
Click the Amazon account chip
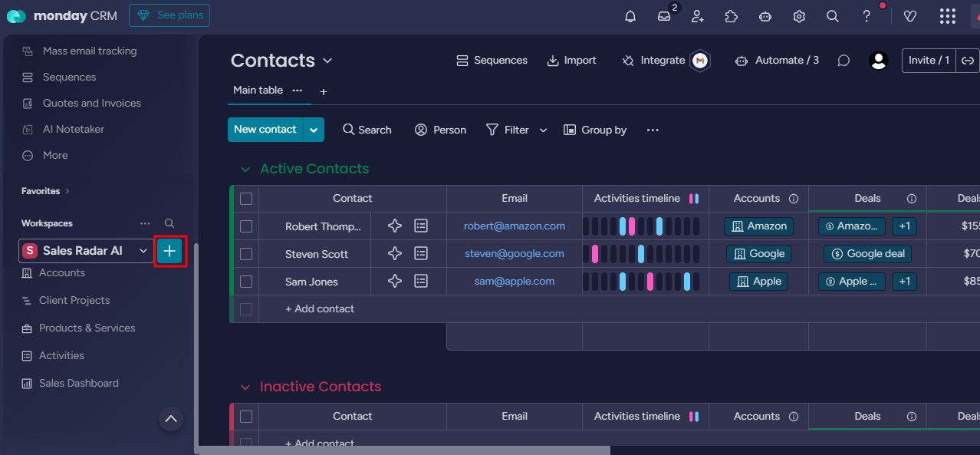[x=758, y=226]
